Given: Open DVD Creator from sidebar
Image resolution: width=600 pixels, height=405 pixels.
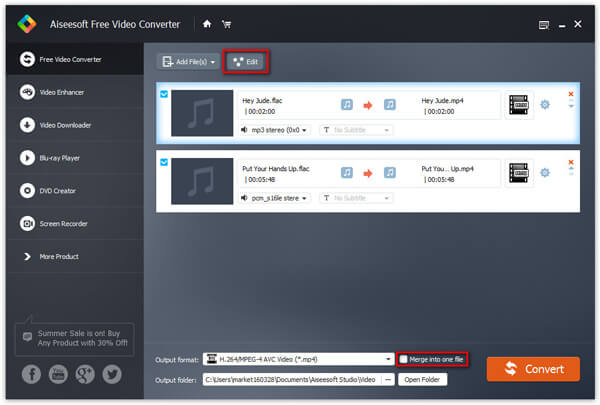Looking at the screenshot, I should (75, 191).
